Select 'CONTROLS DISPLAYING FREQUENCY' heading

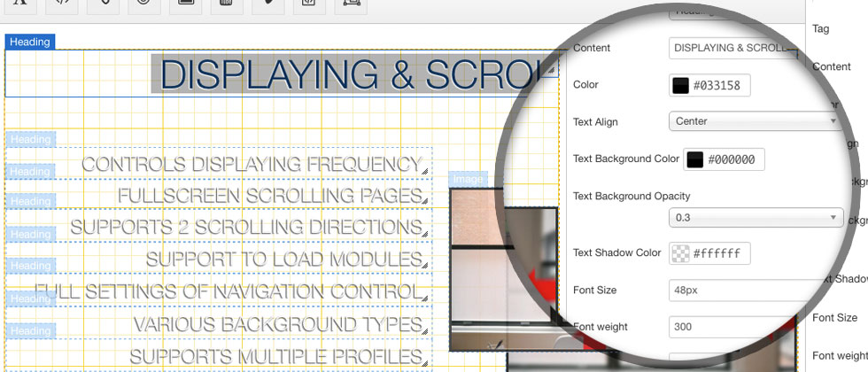point(252,165)
